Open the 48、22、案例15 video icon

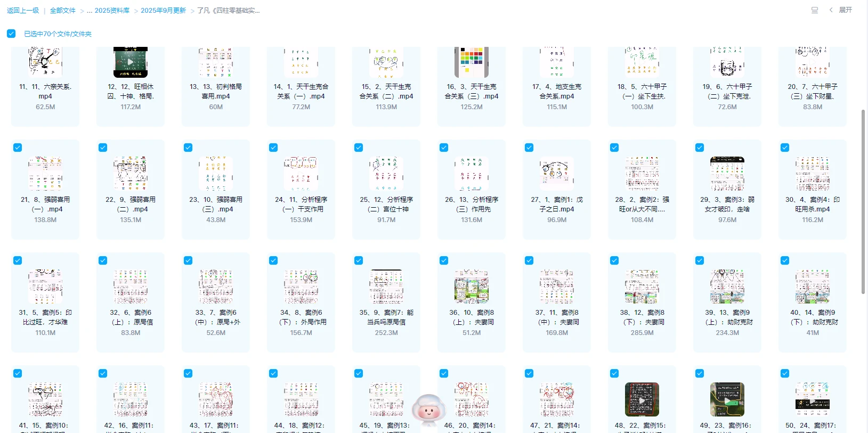click(x=642, y=399)
